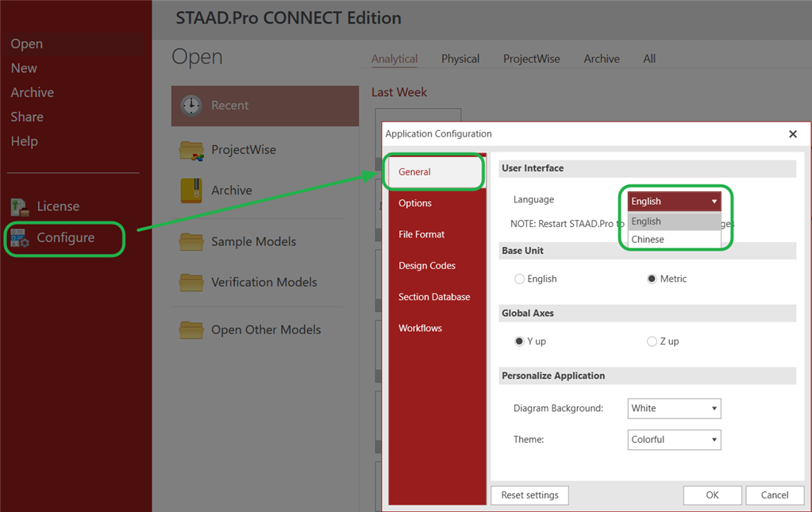This screenshot has width=812, height=512.
Task: Select Recent in the Open list
Action: point(265,106)
